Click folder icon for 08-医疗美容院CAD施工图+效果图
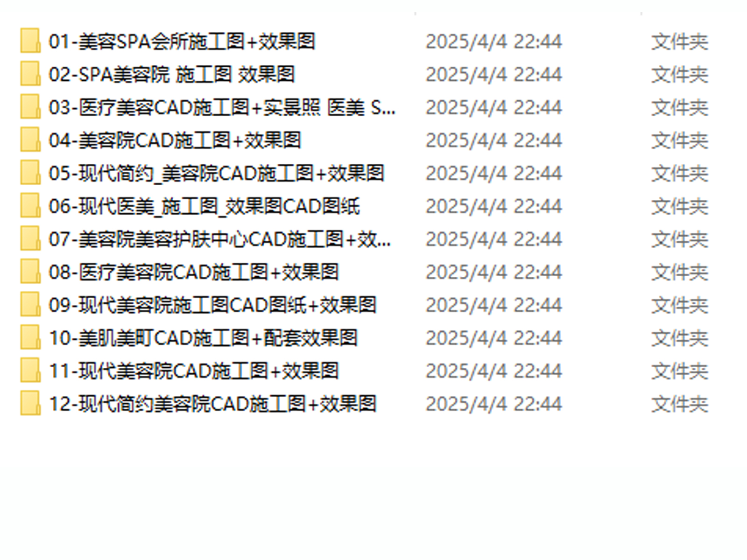 pyautogui.click(x=30, y=272)
